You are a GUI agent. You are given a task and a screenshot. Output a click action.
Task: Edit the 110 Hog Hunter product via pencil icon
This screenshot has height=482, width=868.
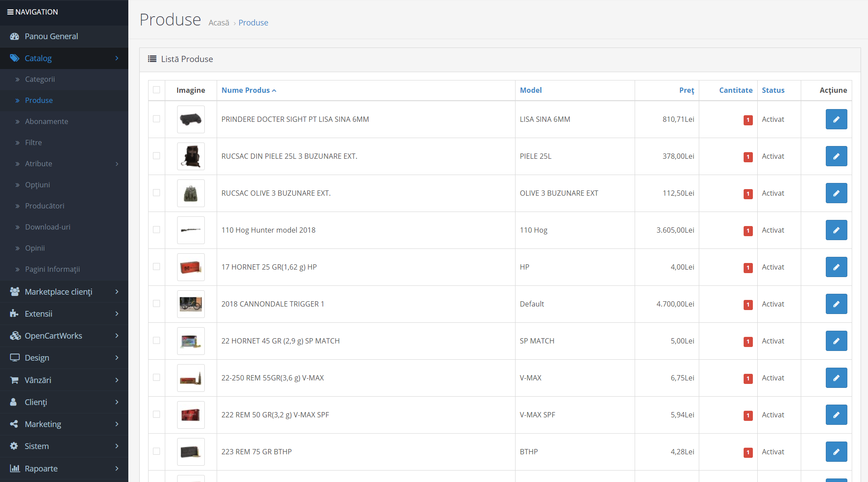point(836,230)
